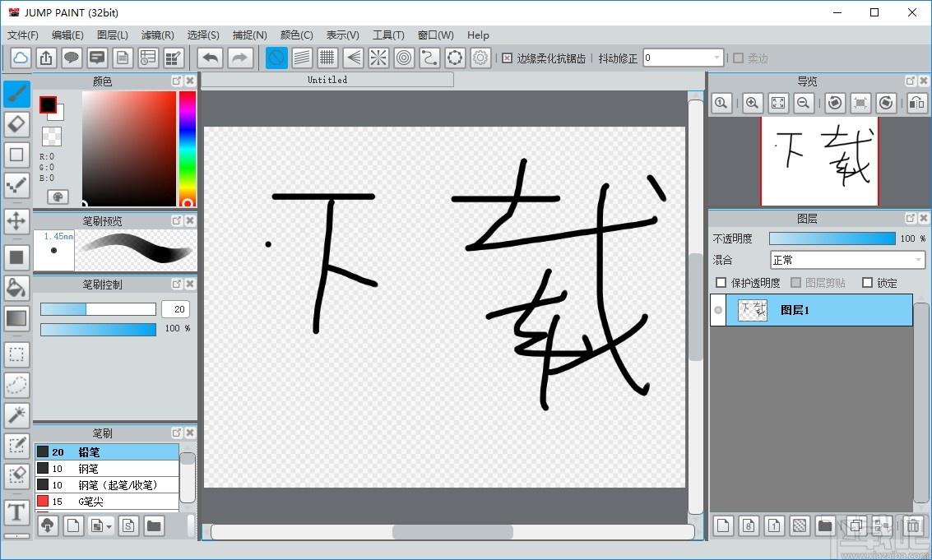Select the Dot tool
This screenshot has height=560, width=932.
click(x=16, y=185)
